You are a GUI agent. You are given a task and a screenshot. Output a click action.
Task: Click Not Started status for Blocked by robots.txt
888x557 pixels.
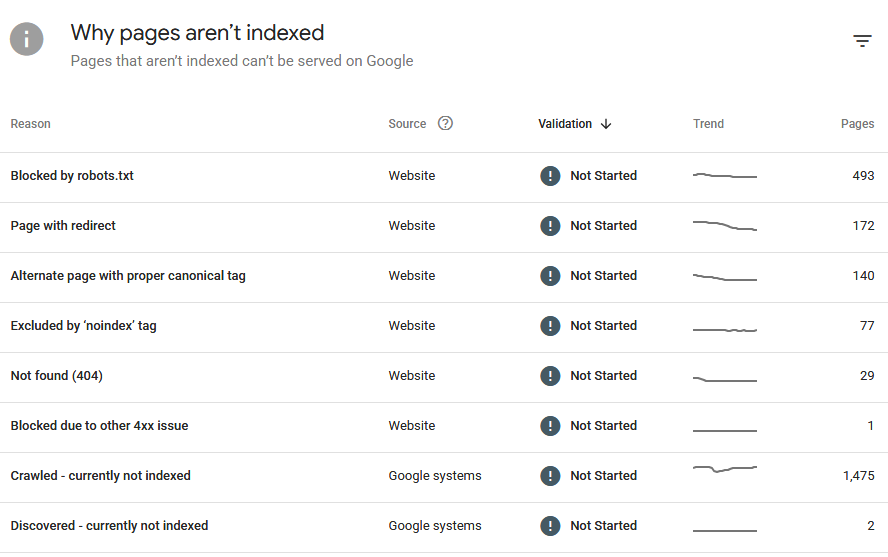click(x=604, y=176)
